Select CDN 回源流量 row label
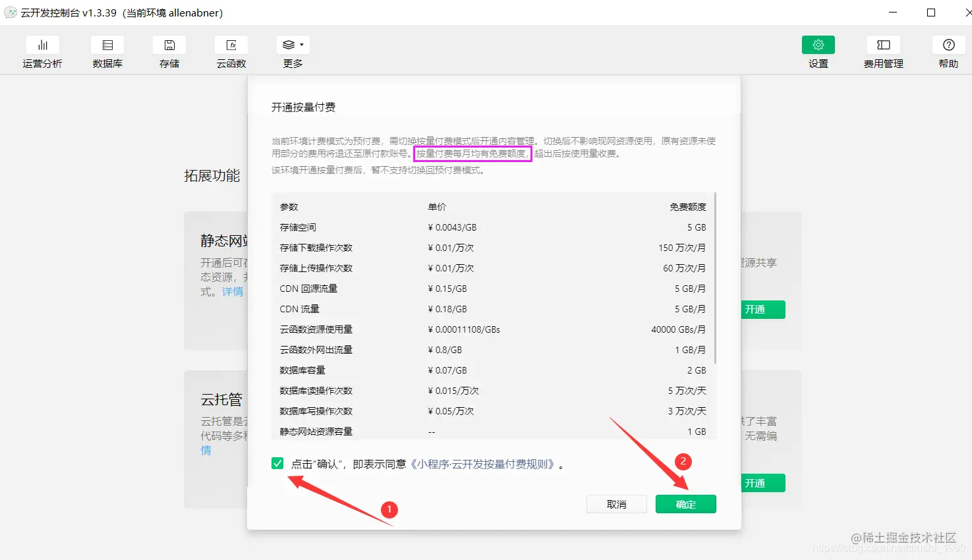 (x=308, y=289)
